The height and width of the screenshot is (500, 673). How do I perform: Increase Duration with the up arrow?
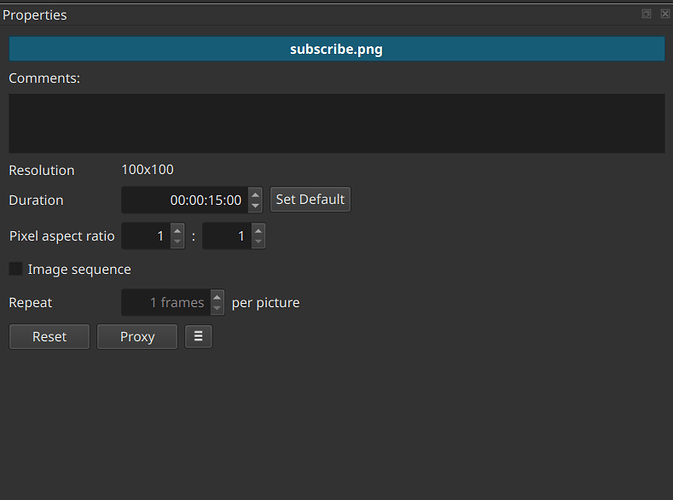[x=255, y=194]
